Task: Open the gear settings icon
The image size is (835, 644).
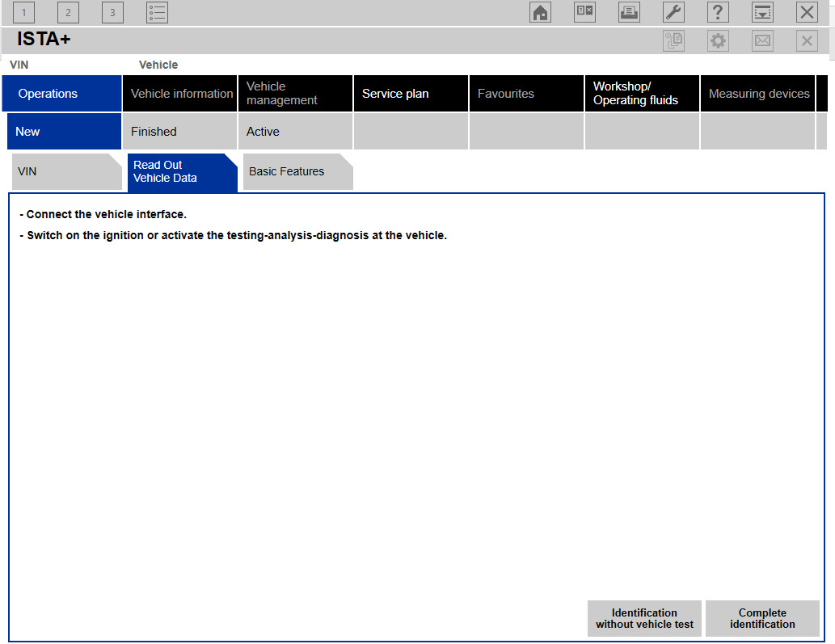Action: tap(718, 41)
